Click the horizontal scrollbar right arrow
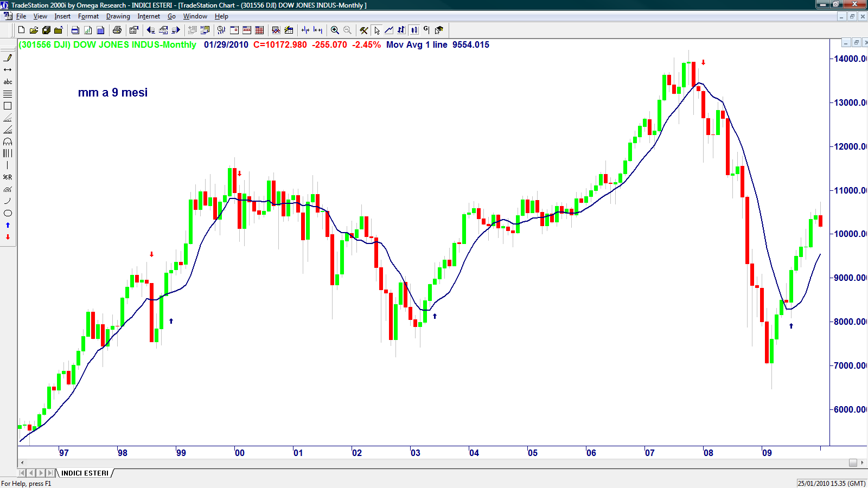868x488 pixels. coord(862,463)
